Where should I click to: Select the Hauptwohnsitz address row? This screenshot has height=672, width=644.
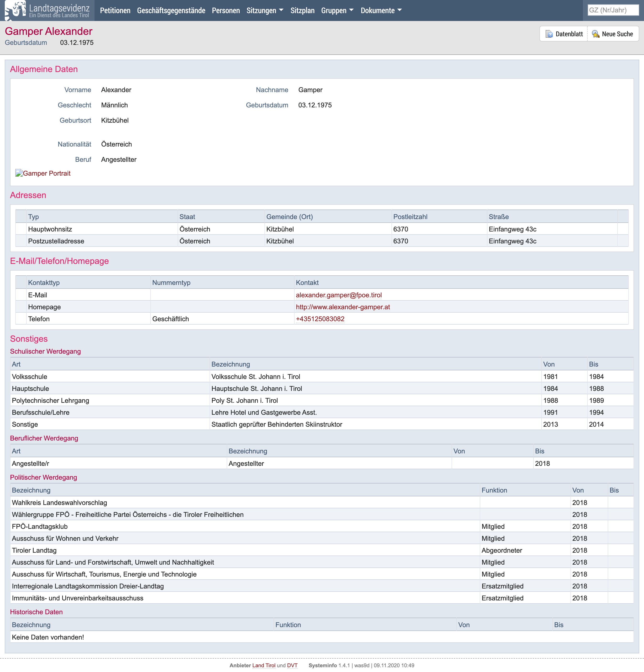322,229
